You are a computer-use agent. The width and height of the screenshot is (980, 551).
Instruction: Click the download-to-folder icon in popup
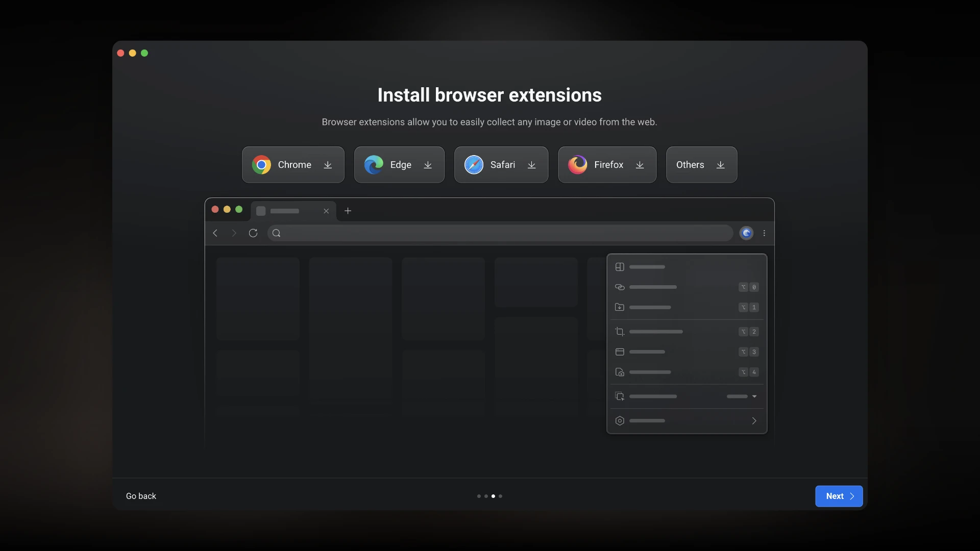tap(620, 307)
